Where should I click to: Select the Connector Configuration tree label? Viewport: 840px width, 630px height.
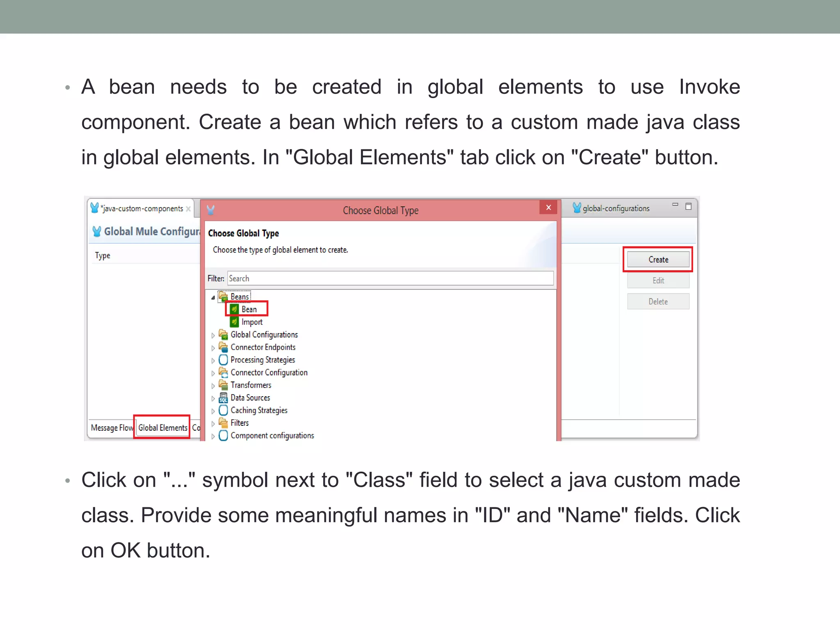click(x=269, y=372)
